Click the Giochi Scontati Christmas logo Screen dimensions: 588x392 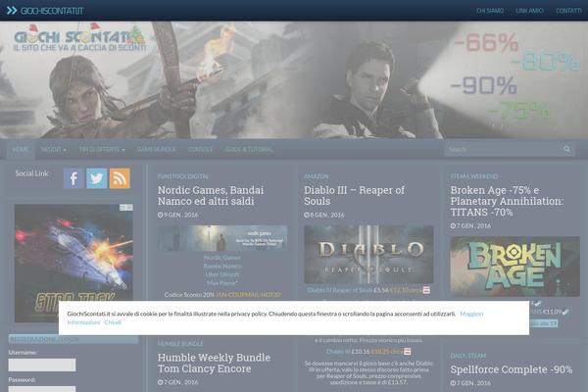(x=79, y=38)
